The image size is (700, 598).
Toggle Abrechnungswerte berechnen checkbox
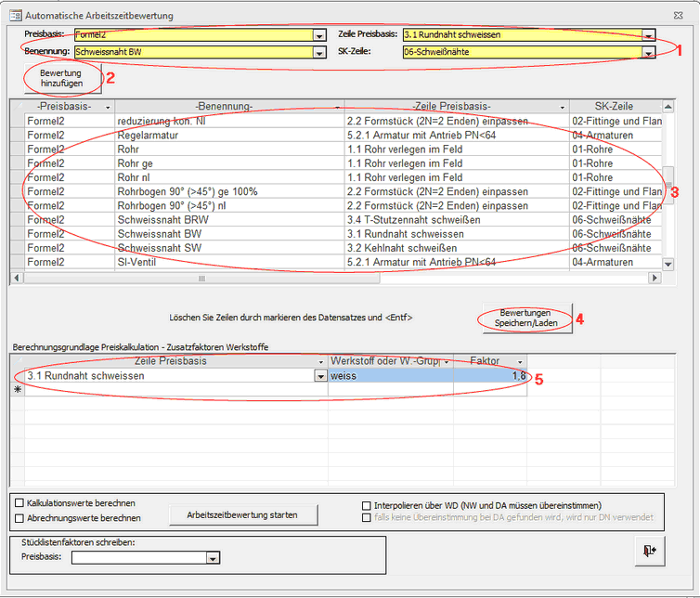[x=19, y=518]
